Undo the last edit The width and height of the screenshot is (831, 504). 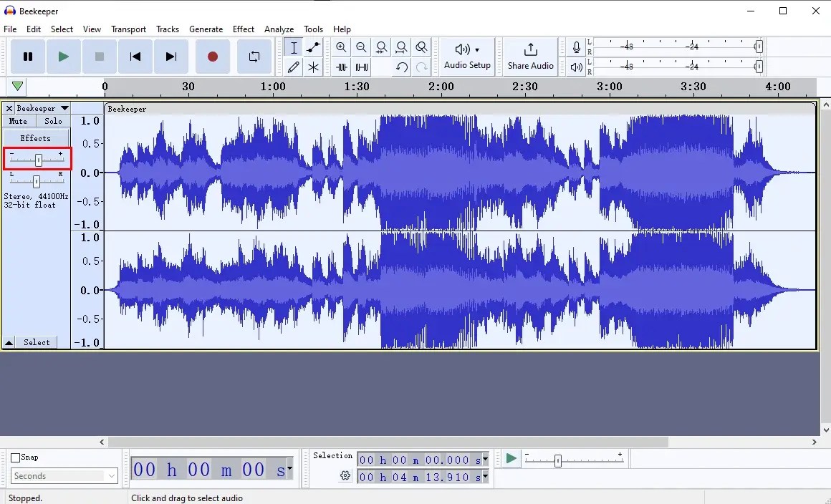(x=402, y=67)
